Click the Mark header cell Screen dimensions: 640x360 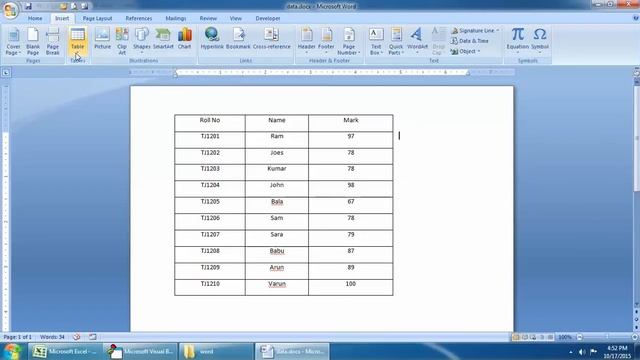351,123
